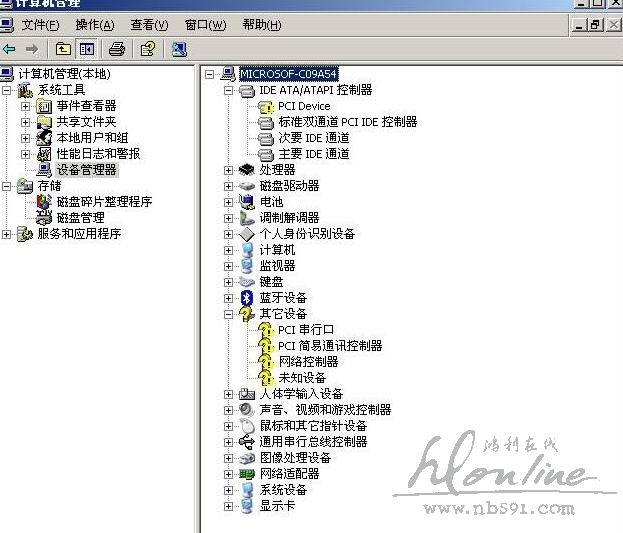The height and width of the screenshot is (533, 623).
Task: Click the PCI 串行口 unknown device icon
Action: pos(266,330)
